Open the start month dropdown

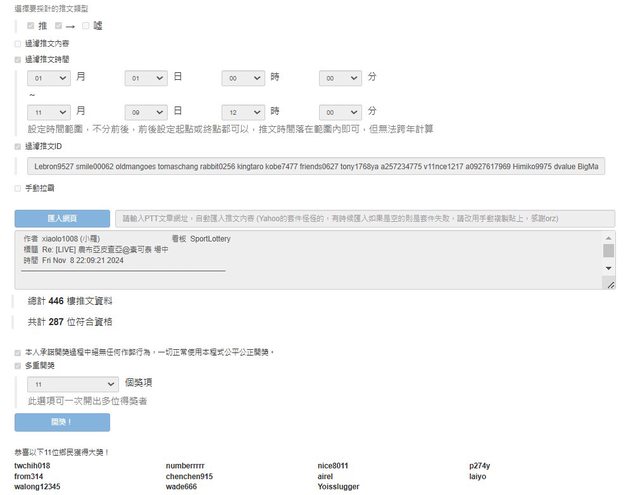pos(49,77)
